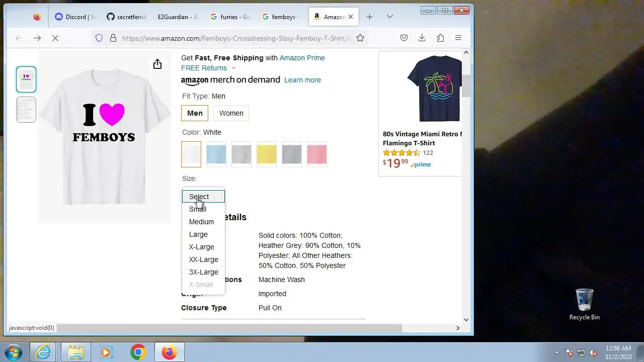Click the Firefox taskbar icon
This screenshot has width=644, height=362.
pos(169,352)
